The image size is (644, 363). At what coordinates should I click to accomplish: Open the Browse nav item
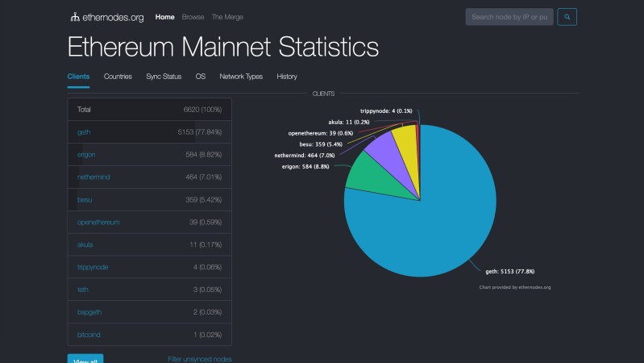pyautogui.click(x=193, y=17)
